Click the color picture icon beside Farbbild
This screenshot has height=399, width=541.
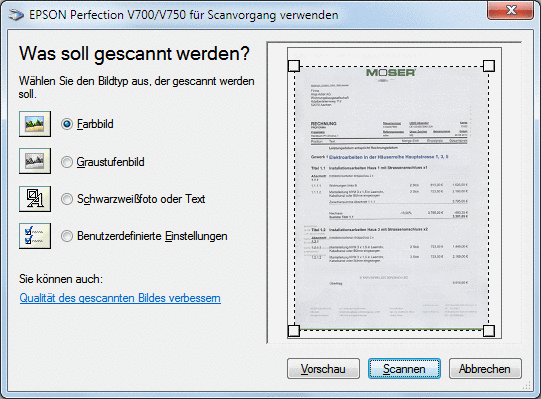click(x=35, y=124)
